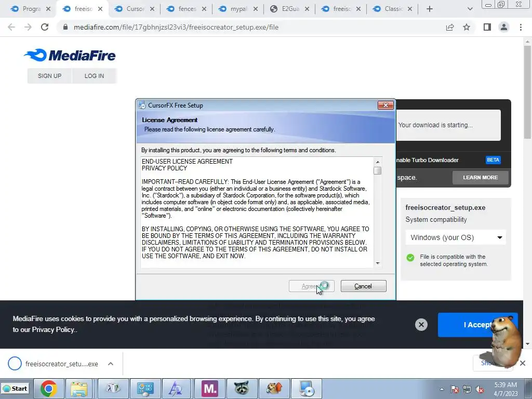
Task: Open the control panel-style taskbar icon
Action: point(145,389)
